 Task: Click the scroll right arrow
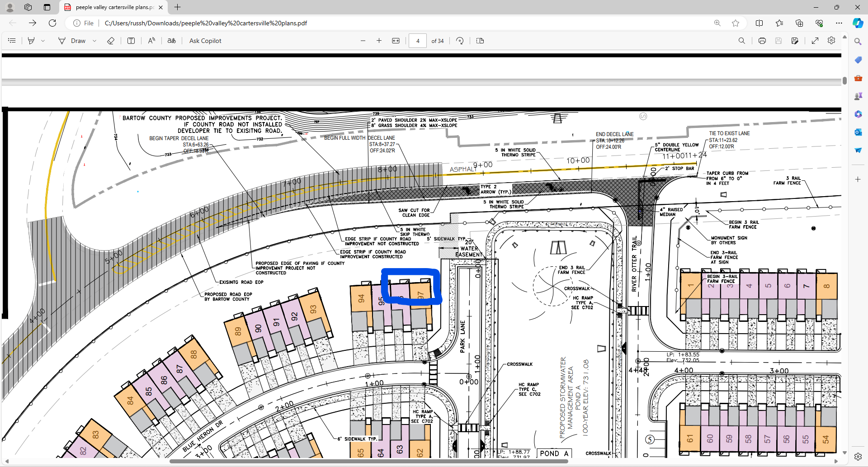(836, 462)
